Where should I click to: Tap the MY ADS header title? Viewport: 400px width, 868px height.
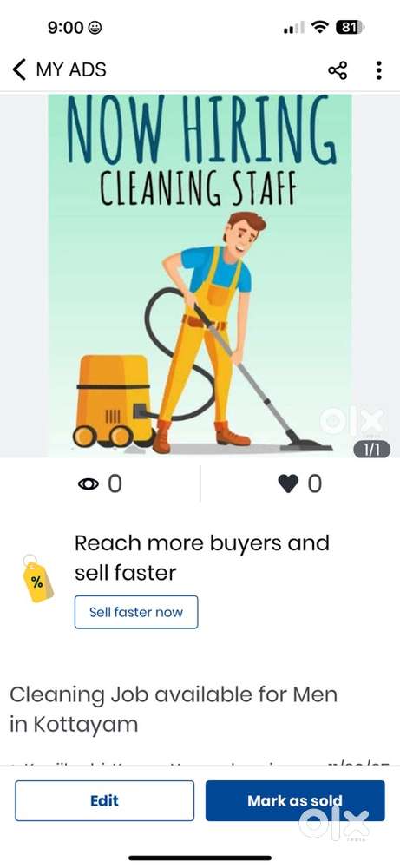[x=71, y=69]
